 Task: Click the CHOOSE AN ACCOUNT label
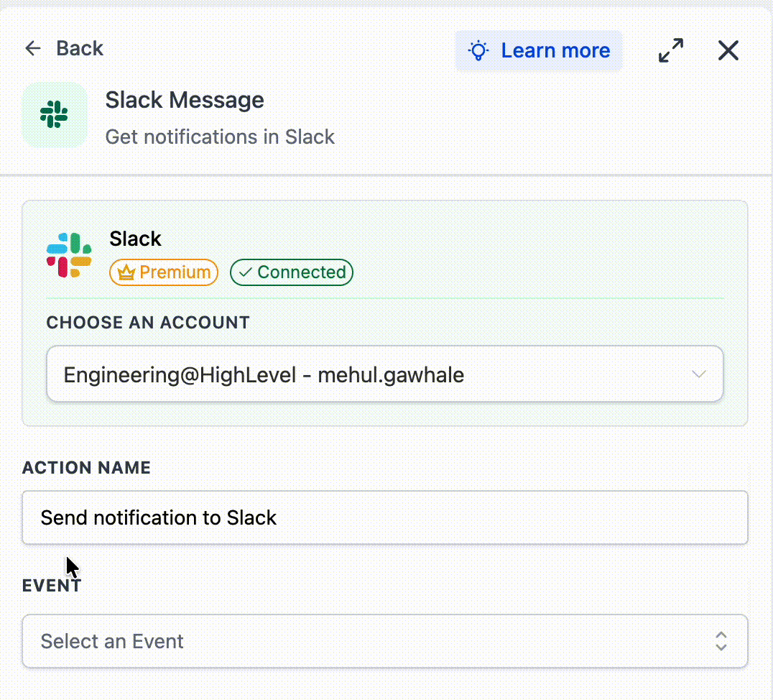click(148, 323)
